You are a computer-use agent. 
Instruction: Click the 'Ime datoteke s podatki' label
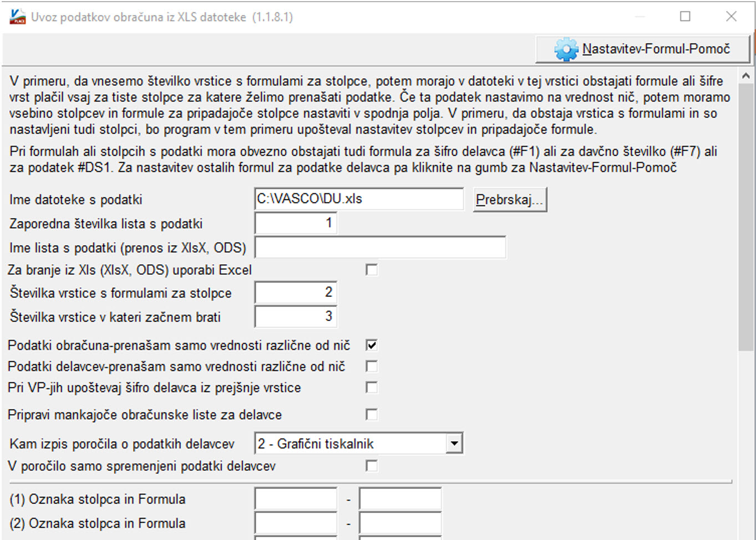click(x=76, y=200)
